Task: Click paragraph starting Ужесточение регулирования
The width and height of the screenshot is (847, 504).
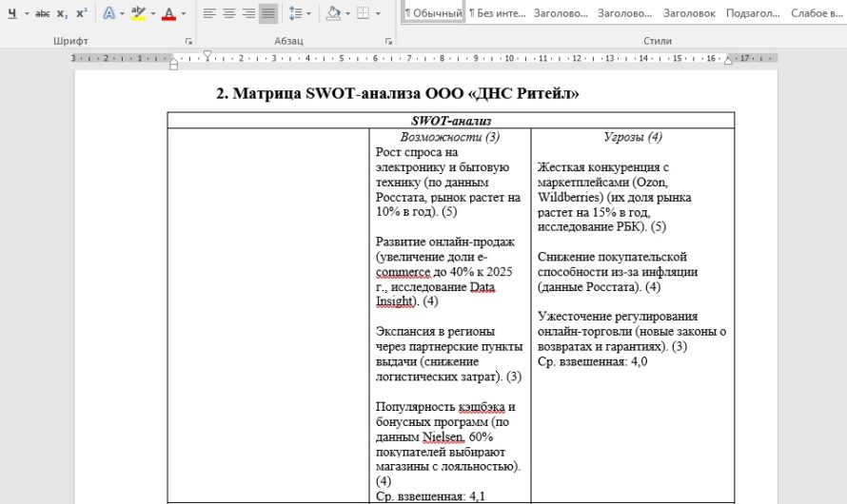Action: [x=632, y=331]
